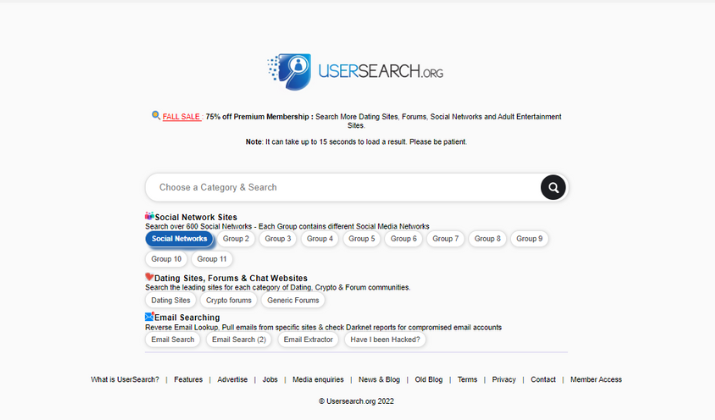
Task: Choose the Group 9 pill
Action: [529, 239]
